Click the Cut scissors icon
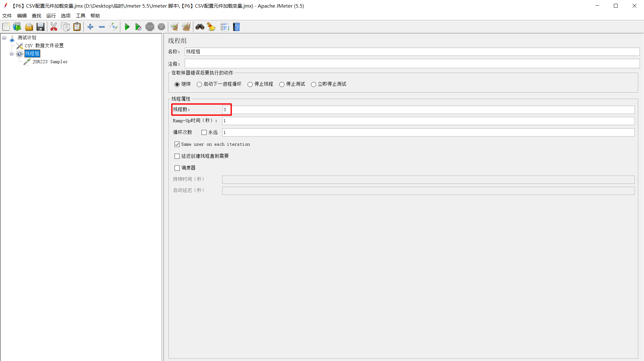Screen dimensions: 644x361 pyautogui.click(x=54, y=27)
